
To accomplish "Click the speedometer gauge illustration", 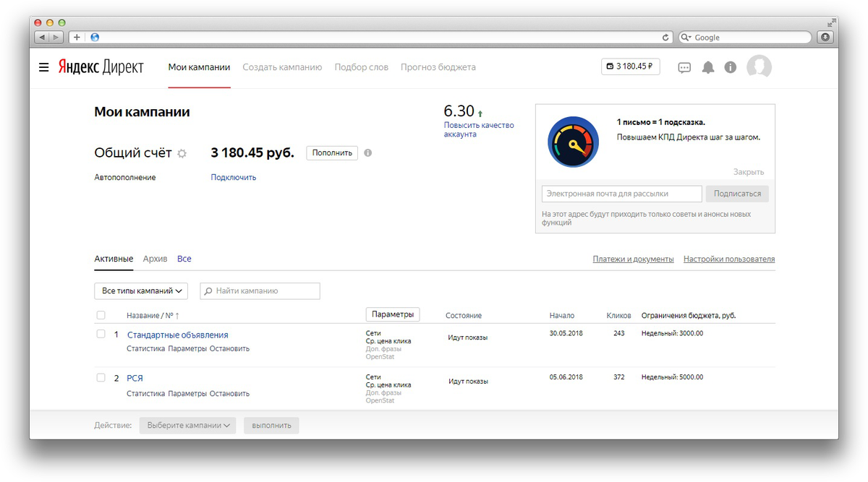I will [574, 142].
